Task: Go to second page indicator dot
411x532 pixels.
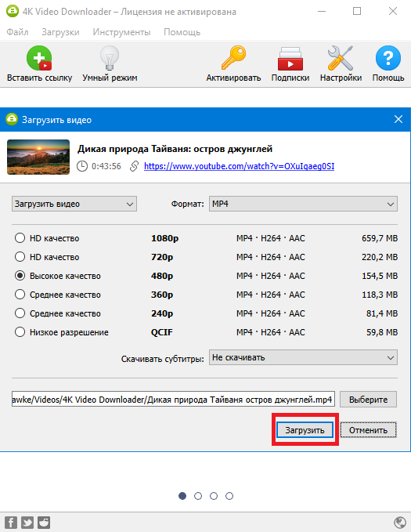Action: [198, 496]
